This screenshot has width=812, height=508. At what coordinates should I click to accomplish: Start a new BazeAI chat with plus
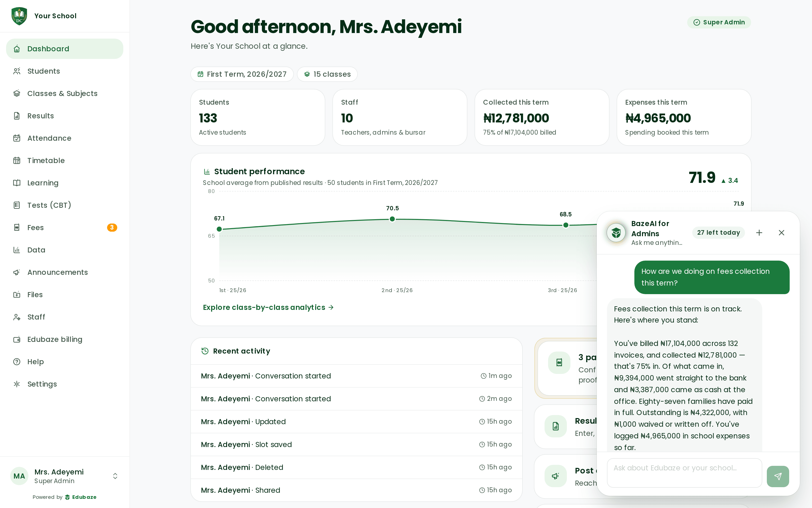click(759, 232)
